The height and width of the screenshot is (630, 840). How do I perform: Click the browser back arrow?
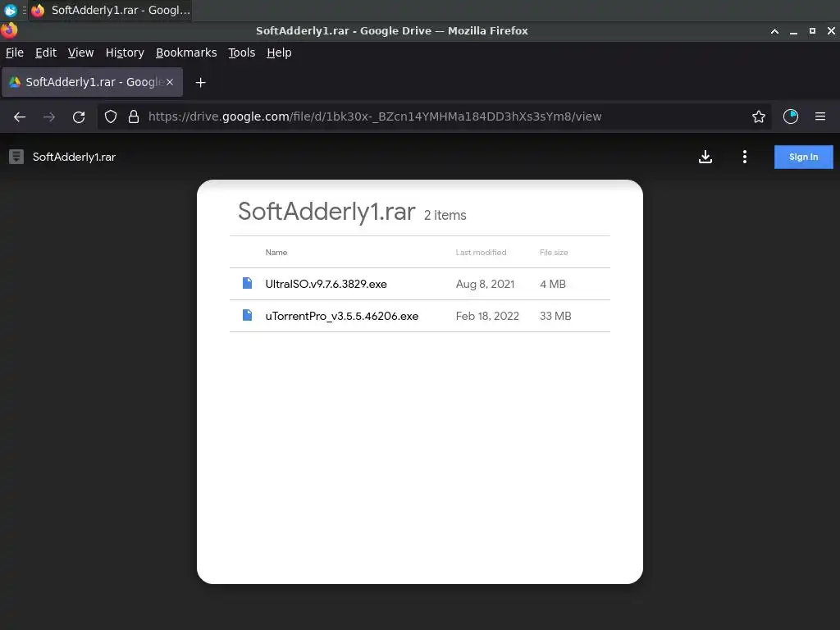coord(20,116)
